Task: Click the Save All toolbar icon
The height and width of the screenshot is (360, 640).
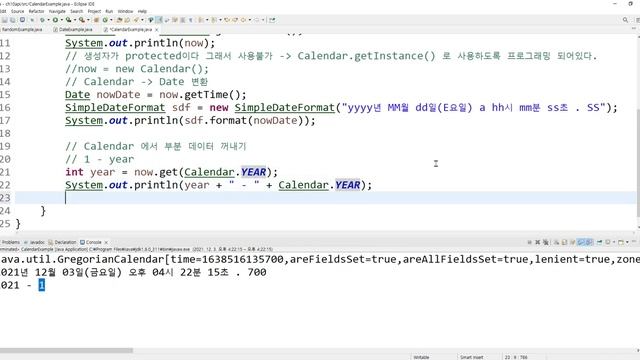Action: click(12, 20)
